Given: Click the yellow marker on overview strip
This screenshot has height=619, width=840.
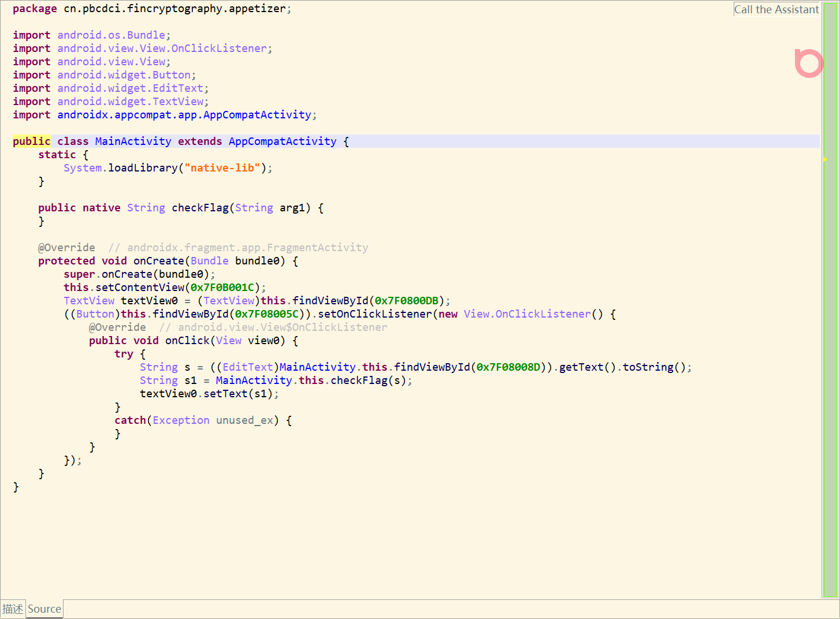Looking at the screenshot, I should [825, 159].
